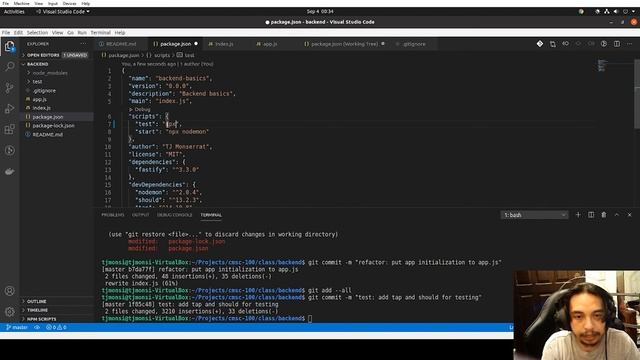
Task: Click the clock showing Sep 4 00:34
Action: click(320, 11)
